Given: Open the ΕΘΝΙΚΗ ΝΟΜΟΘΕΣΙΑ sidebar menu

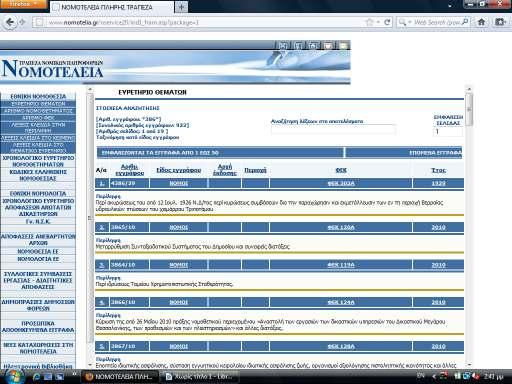Looking at the screenshot, I should [38, 96].
